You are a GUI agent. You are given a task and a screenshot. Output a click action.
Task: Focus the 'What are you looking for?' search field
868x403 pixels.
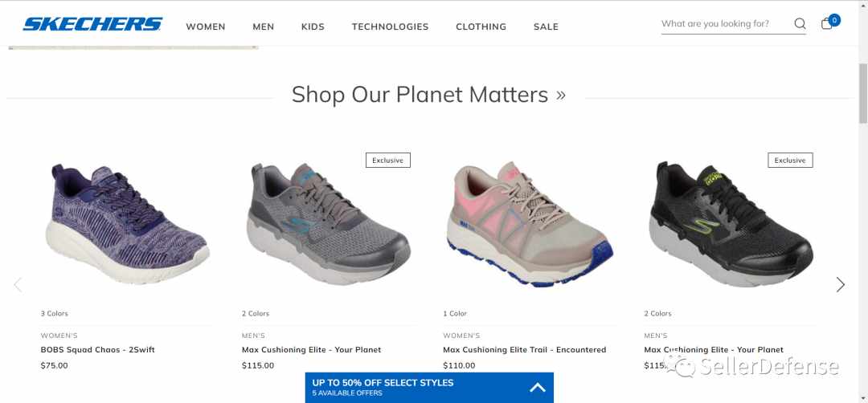(726, 24)
